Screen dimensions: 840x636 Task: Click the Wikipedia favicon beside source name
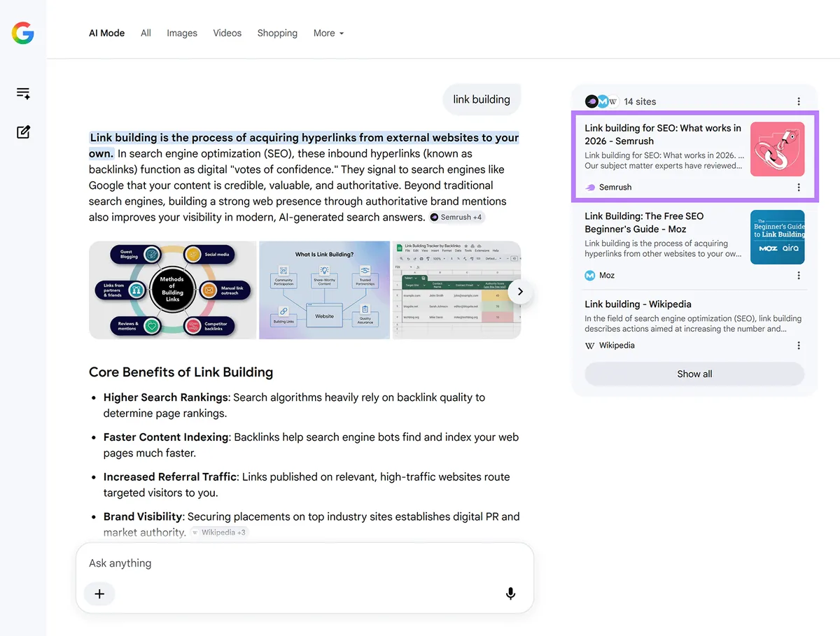590,346
